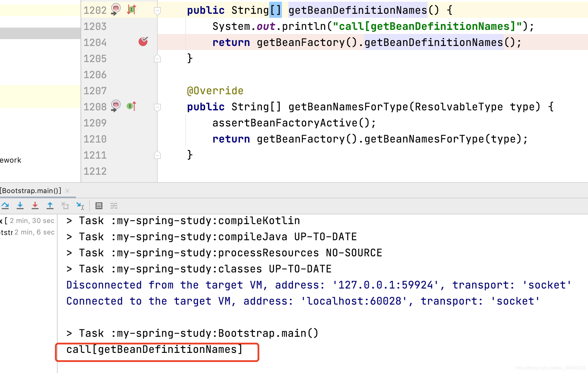
Task: Select the Bootstrap.main() debug tab
Action: pyautogui.click(x=31, y=191)
